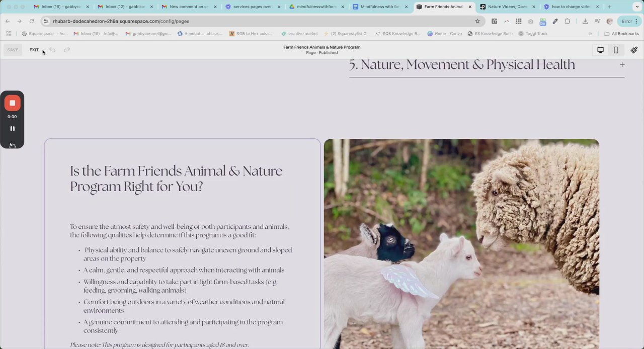Open the eyedropper color picker extension
The image size is (644, 349).
[x=555, y=21]
